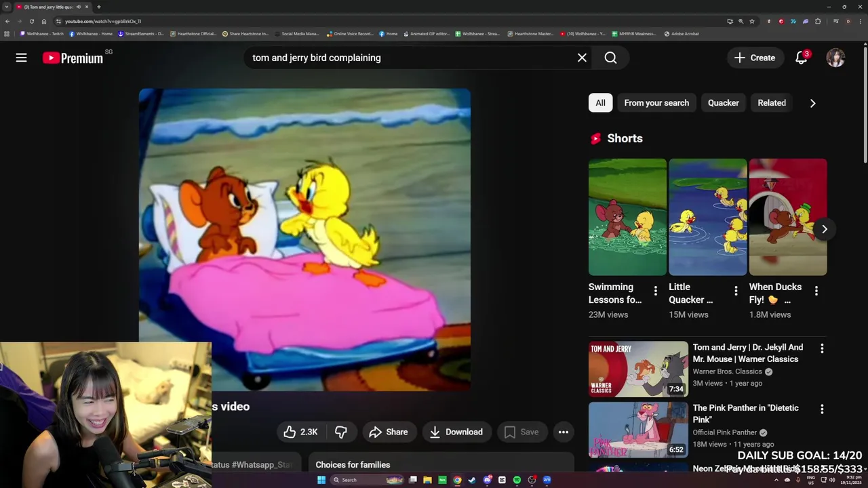Bookmark this page with star icon
Image resolution: width=868 pixels, height=488 pixels.
click(x=751, y=21)
